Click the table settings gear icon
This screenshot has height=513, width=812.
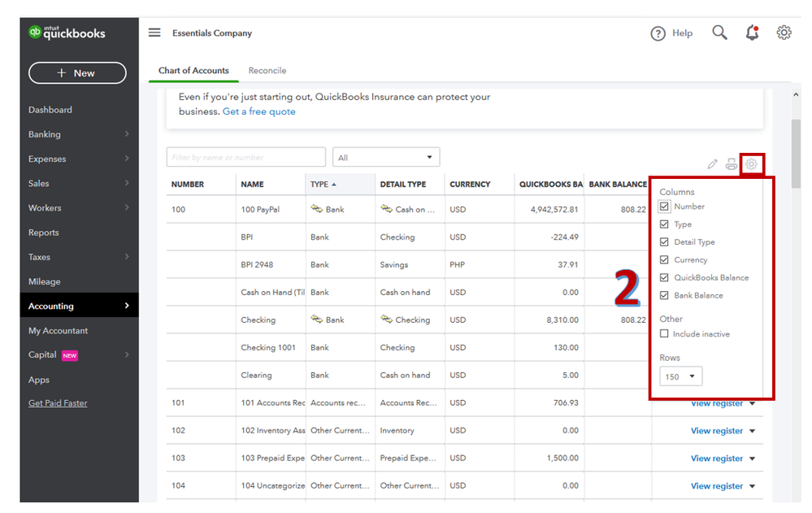point(751,164)
